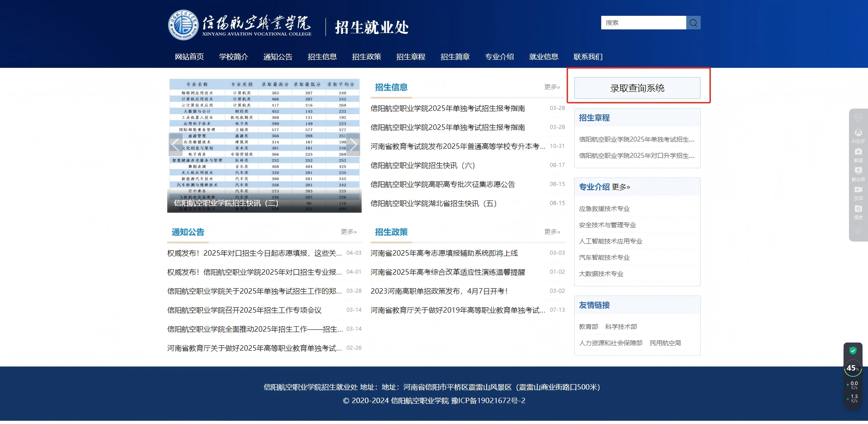The image size is (868, 424).
Task: Open the 招生章程 navigation menu item
Action: click(x=410, y=57)
